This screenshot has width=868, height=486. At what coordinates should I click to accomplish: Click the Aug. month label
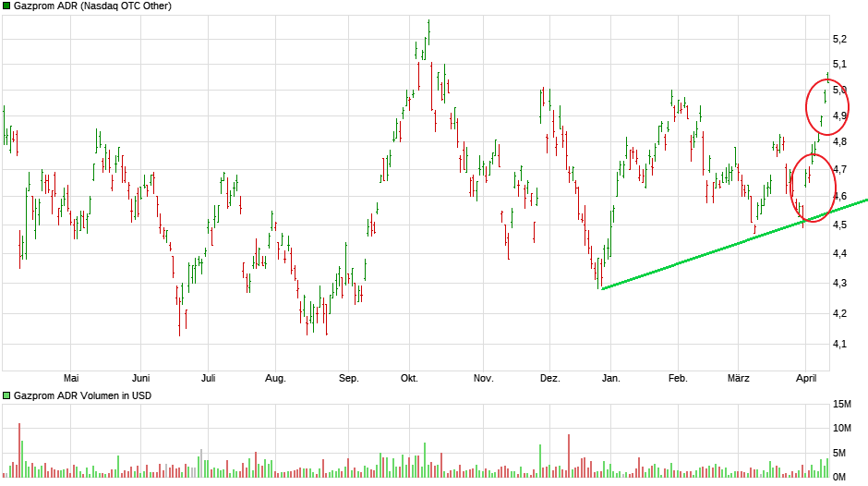pos(275,379)
